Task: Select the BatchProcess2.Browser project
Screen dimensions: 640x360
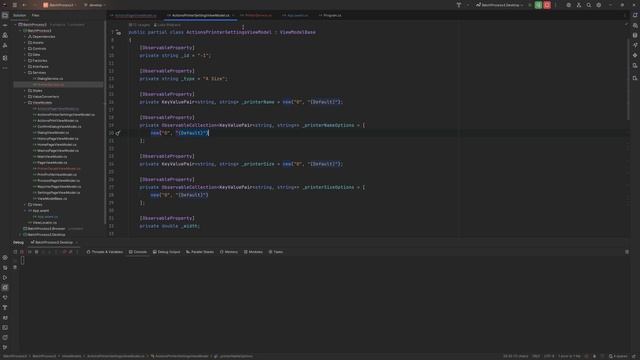Action: click(44, 229)
